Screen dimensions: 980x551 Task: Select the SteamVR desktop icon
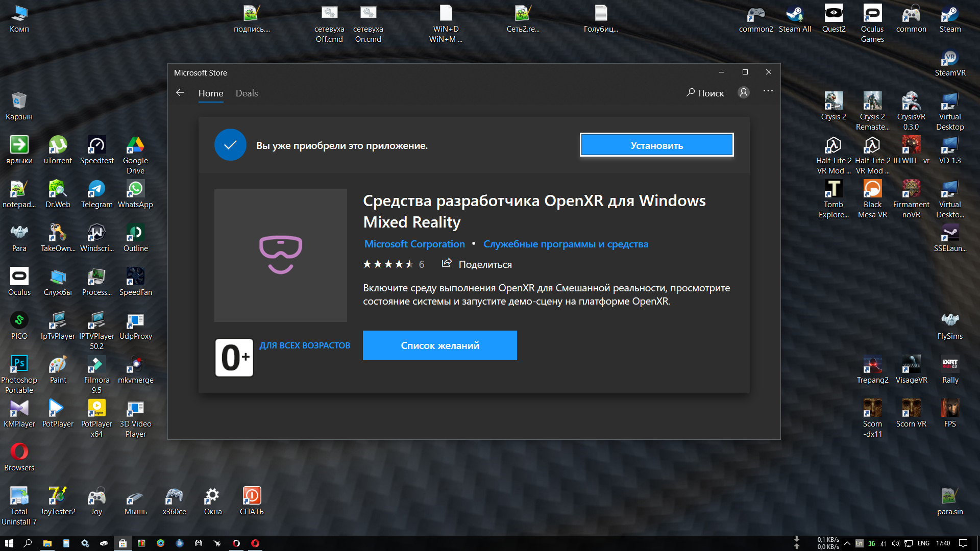click(x=949, y=63)
